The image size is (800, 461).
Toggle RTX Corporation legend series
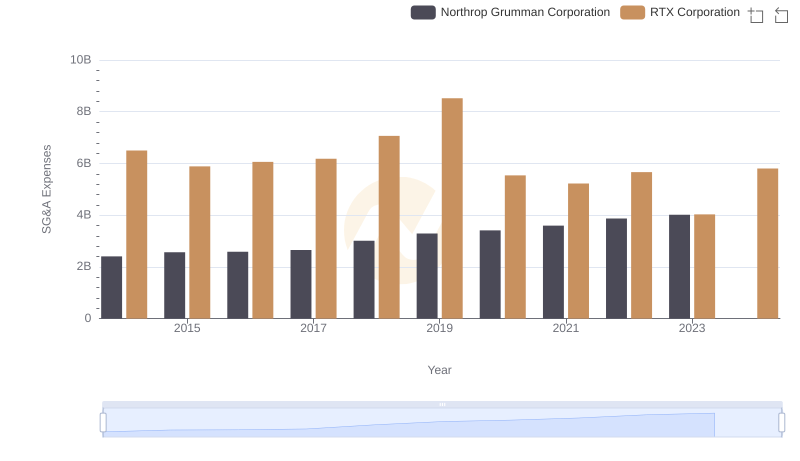(x=680, y=12)
